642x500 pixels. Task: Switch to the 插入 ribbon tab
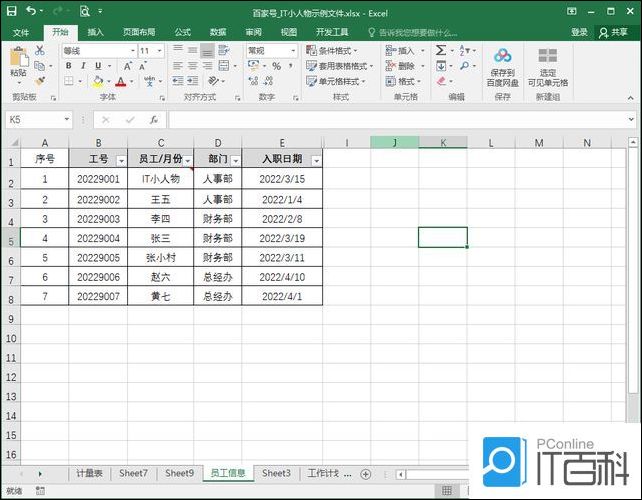(x=95, y=32)
